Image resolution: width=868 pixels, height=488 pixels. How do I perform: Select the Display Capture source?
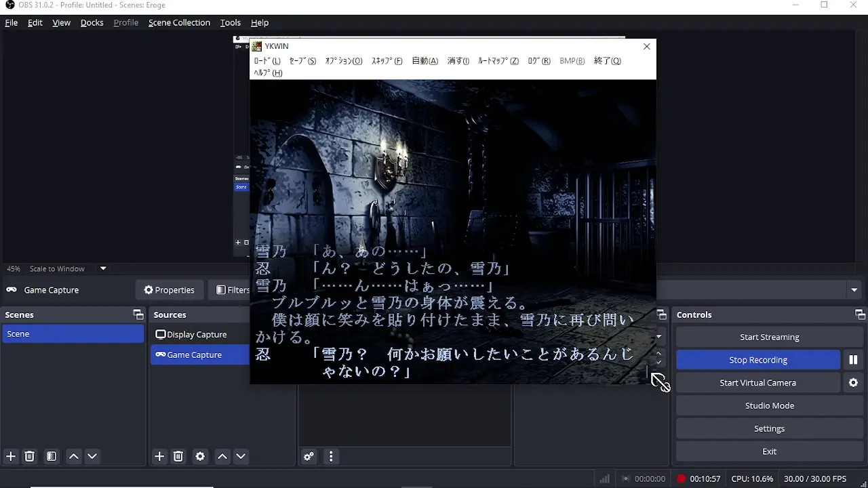coord(201,335)
